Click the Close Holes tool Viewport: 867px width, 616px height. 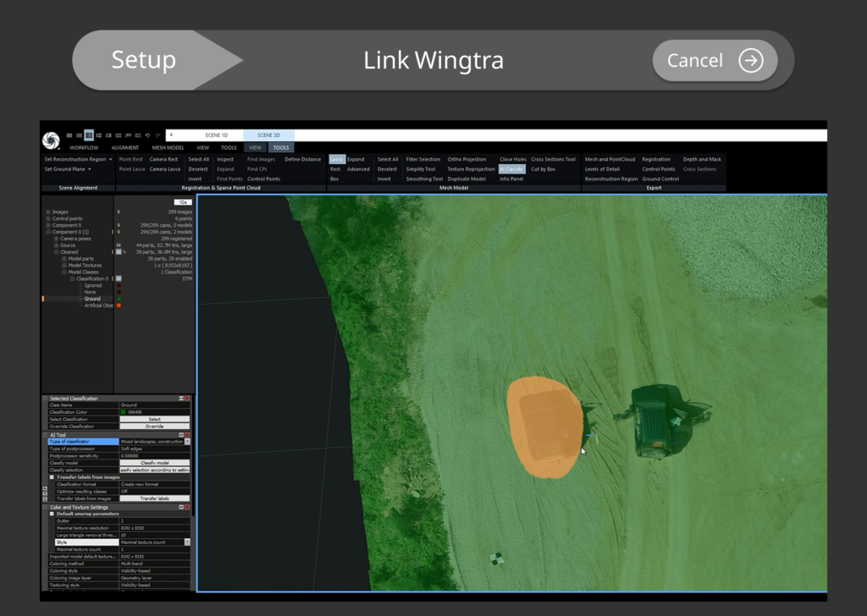(513, 159)
